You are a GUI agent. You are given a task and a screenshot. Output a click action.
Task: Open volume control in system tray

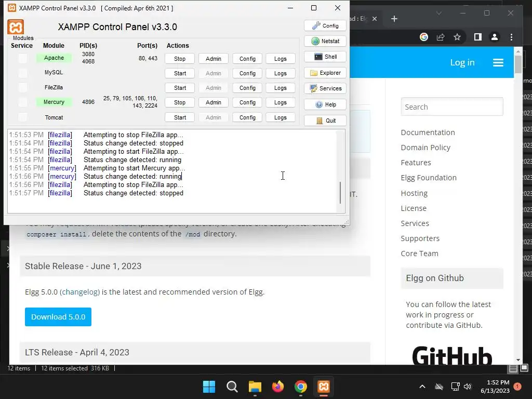(468, 387)
